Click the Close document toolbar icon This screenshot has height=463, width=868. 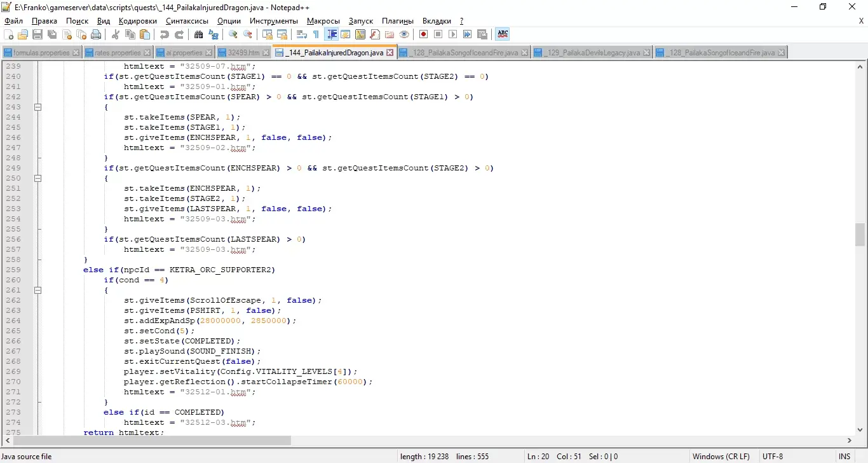67,34
